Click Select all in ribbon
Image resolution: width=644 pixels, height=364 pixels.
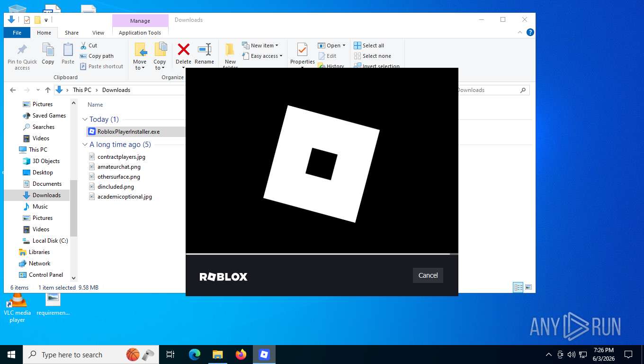369,45
